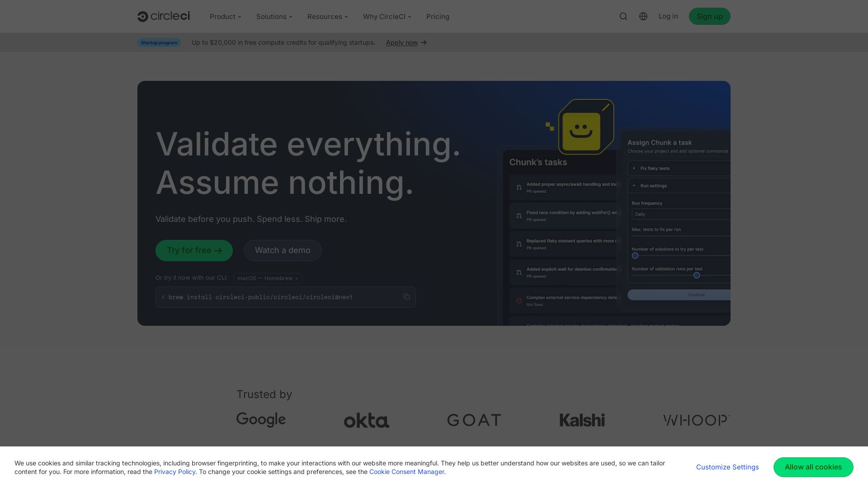This screenshot has width=868, height=488.
Task: Expand the Fix flaky tests section
Action: (679, 168)
